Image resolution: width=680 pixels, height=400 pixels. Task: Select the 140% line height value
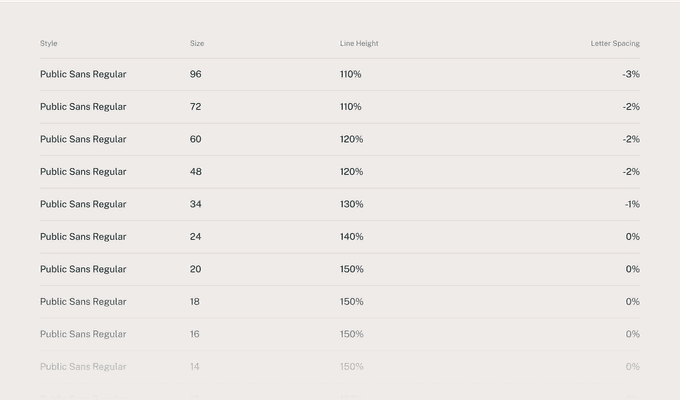click(x=352, y=237)
